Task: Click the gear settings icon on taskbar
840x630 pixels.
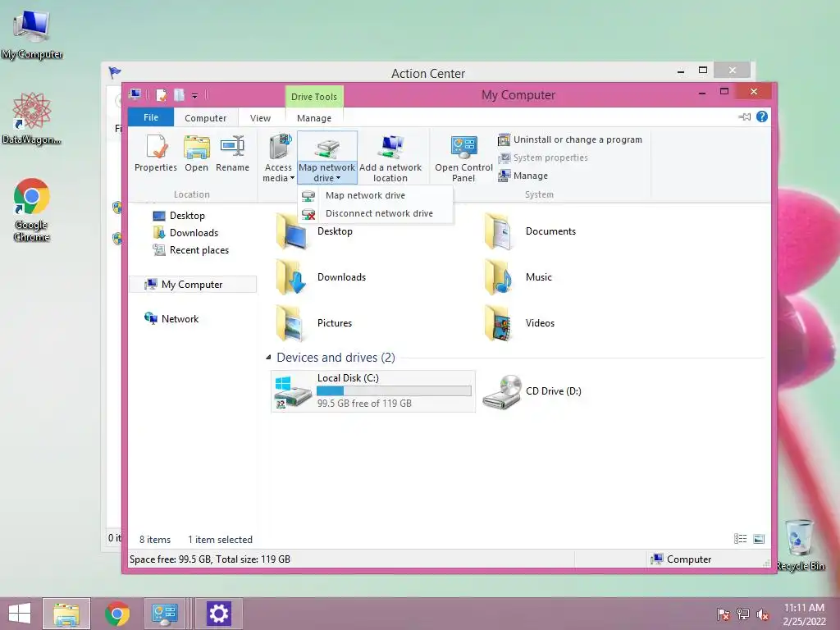Action: coord(218,614)
